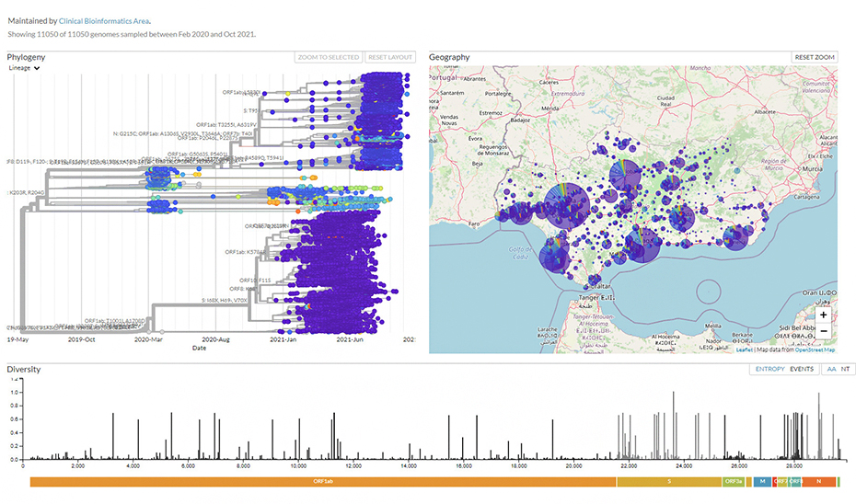Click the ORF3a gene block
The height and width of the screenshot is (504, 856).
(734, 481)
